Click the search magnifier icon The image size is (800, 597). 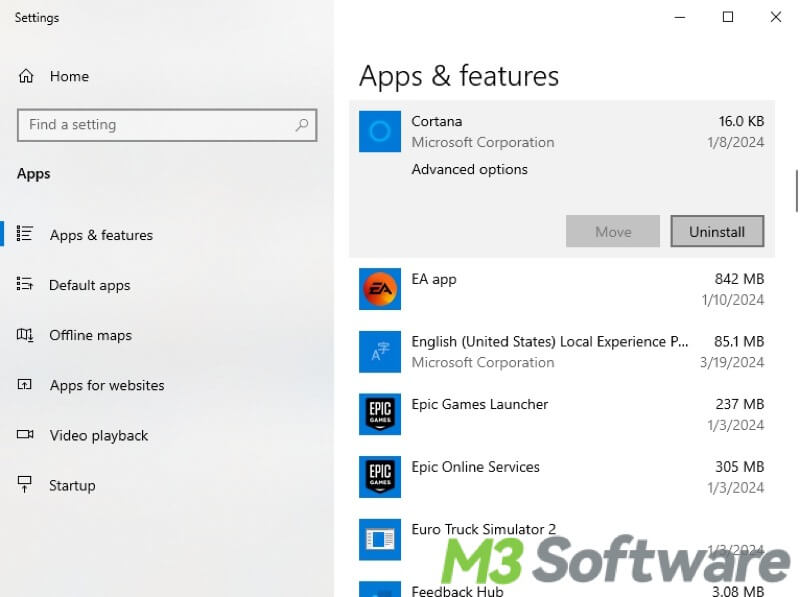pyautogui.click(x=302, y=125)
